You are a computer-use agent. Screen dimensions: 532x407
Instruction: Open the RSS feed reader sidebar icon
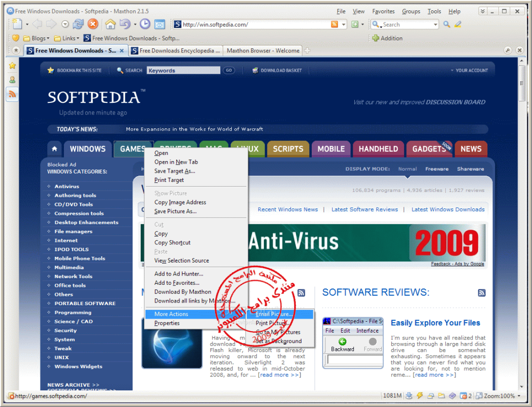pyautogui.click(x=12, y=94)
